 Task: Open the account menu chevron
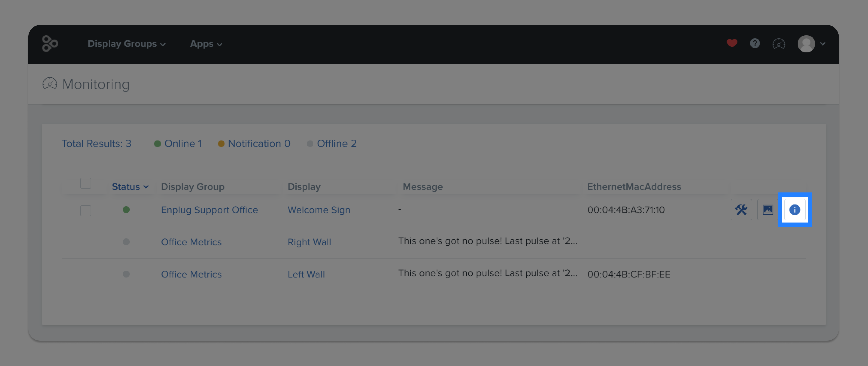tap(823, 44)
